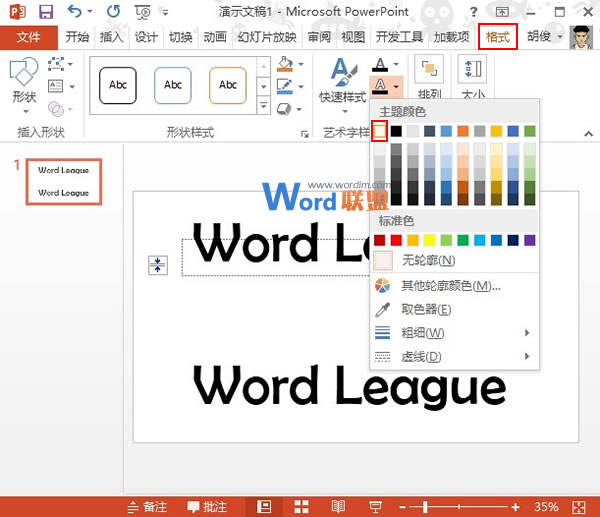Screen dimensions: 600x517
Task: Open the Shapes insert gallery icon
Action: pyautogui.click(x=24, y=72)
